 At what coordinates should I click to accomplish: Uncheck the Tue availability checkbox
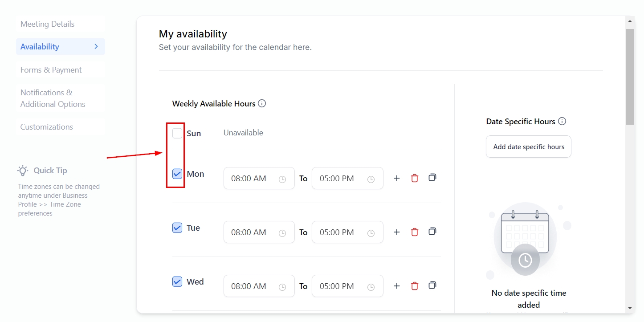tap(177, 228)
